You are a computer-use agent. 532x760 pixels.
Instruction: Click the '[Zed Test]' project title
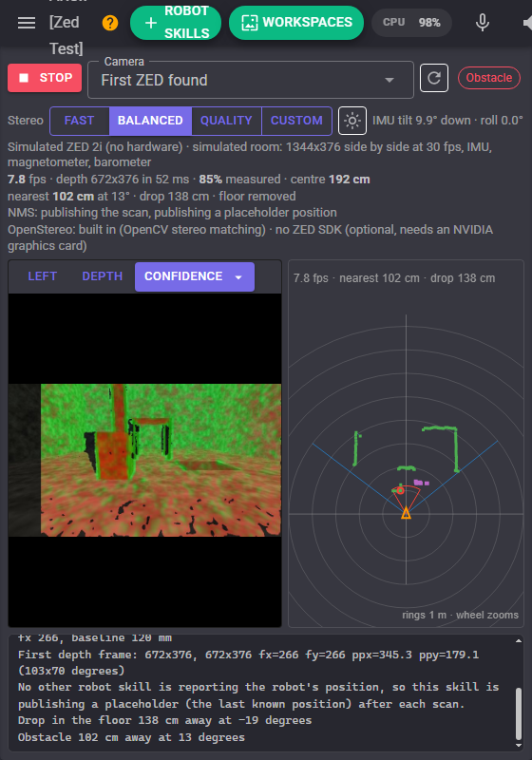click(66, 35)
